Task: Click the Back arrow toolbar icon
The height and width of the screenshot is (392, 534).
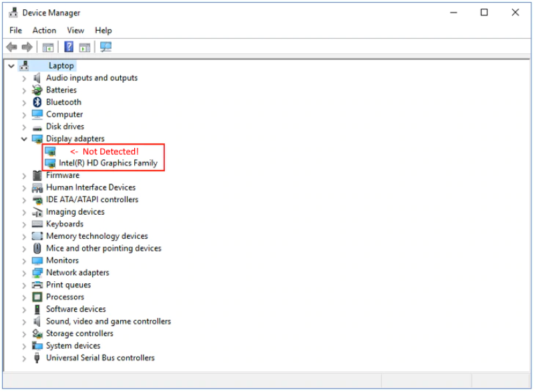Action: [11, 47]
